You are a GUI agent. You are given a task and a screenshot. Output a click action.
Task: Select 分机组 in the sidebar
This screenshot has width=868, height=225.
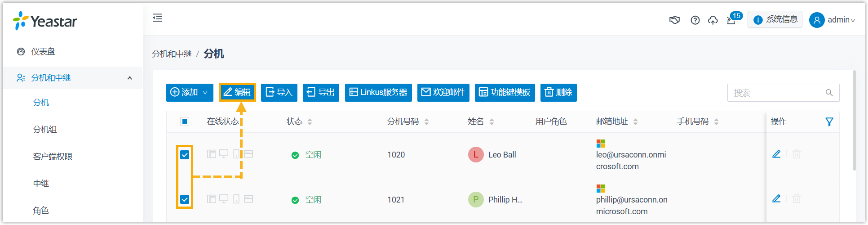pyautogui.click(x=45, y=130)
